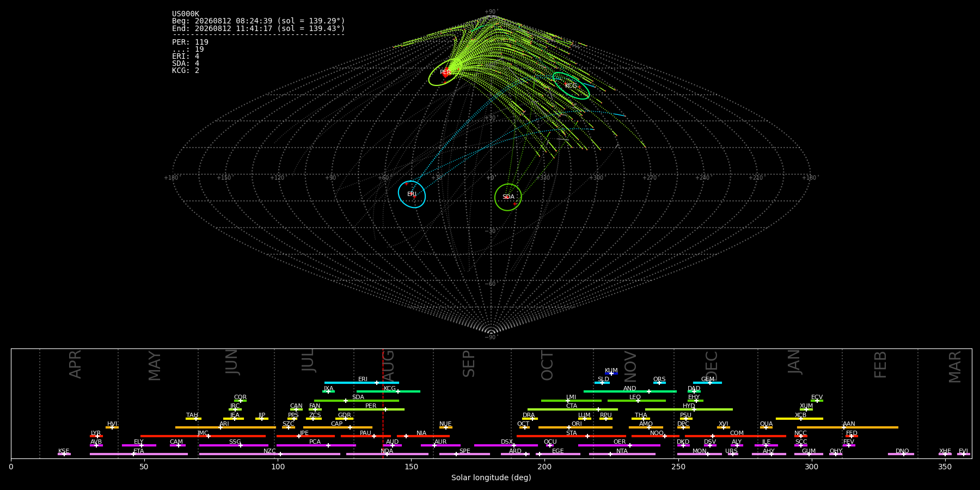Image resolution: width=980 pixels, height=490 pixels.
Task: Select the KUM shower marker in November
Action: coord(611,373)
